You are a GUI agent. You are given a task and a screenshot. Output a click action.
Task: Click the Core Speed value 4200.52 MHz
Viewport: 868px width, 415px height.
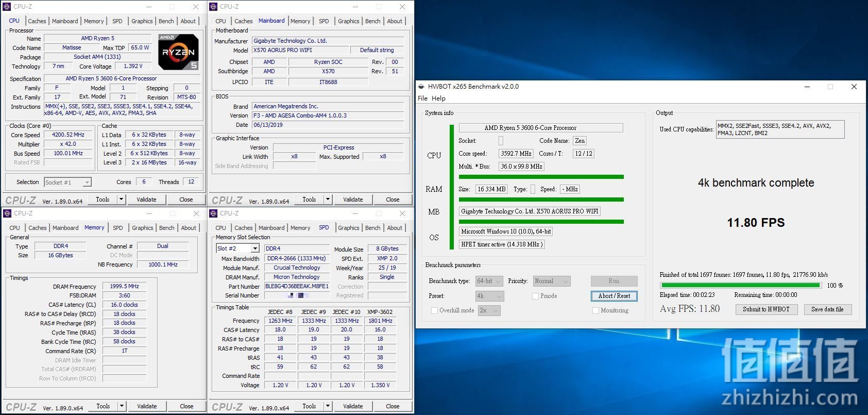(x=68, y=135)
